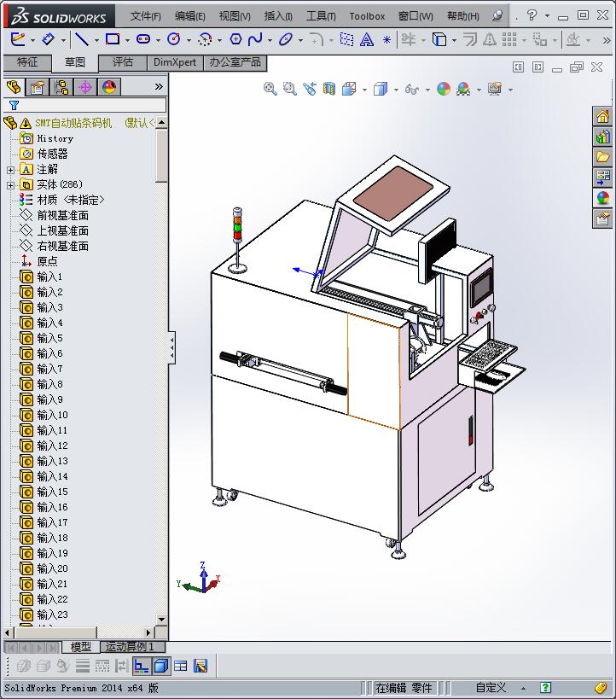
Task: Open the Help dropdown arrow in title bar
Action: click(x=547, y=15)
